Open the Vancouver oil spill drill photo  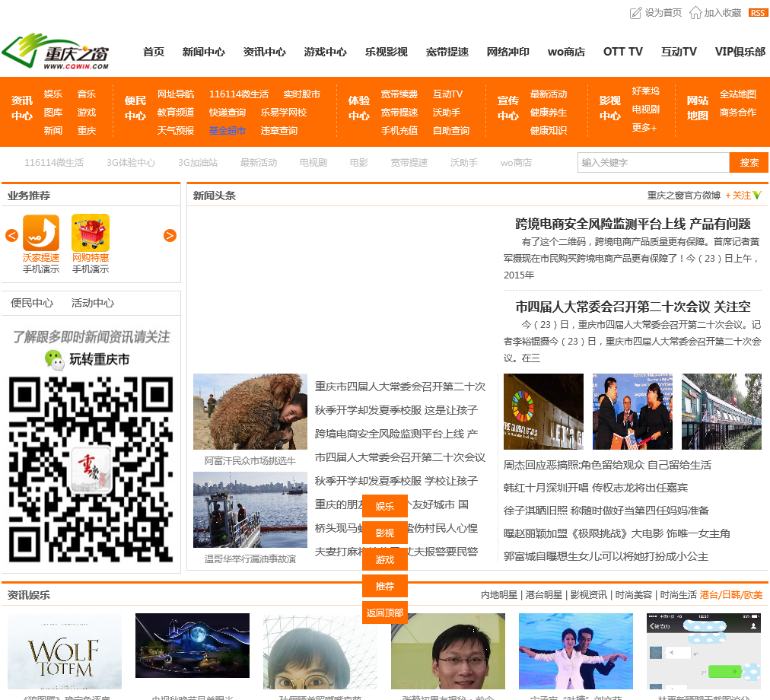tap(250, 510)
